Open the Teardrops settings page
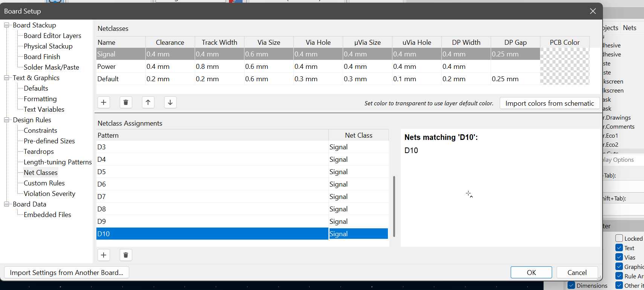This screenshot has height=290, width=644. click(x=39, y=152)
